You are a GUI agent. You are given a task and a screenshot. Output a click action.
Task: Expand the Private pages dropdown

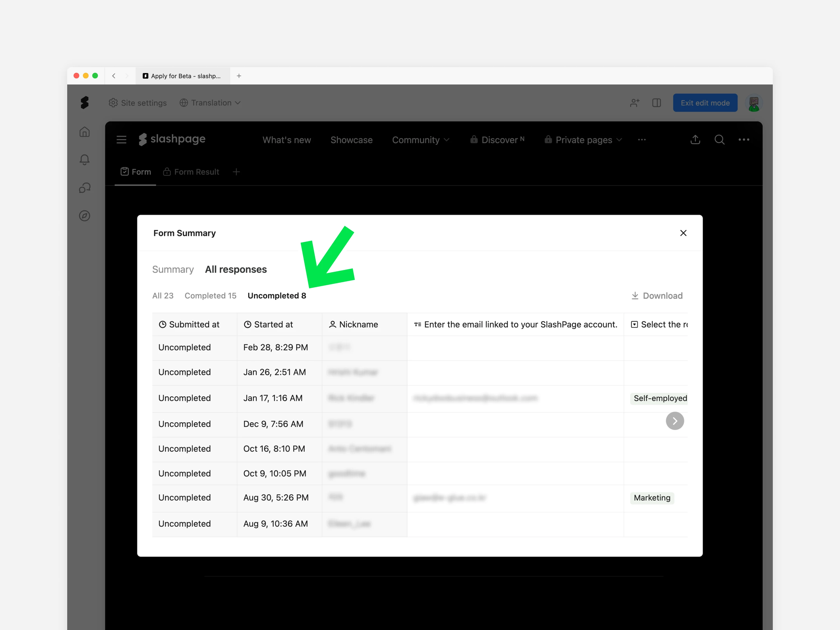click(583, 140)
